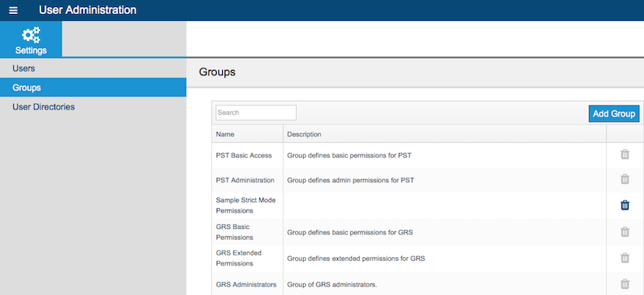Select Groups in the sidebar
Image resolution: width=644 pixels, height=295 pixels.
92,88
